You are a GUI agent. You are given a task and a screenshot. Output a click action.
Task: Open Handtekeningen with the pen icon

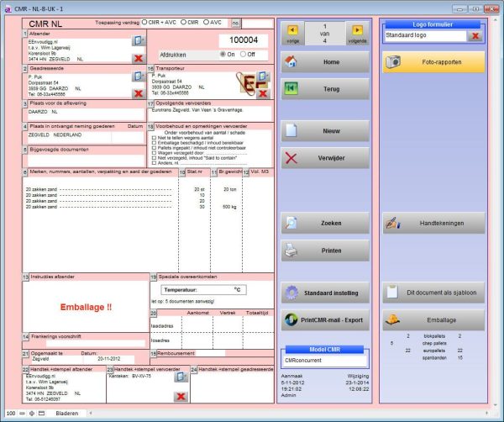(433, 223)
